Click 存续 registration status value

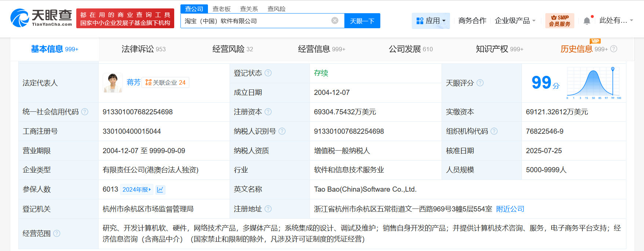[x=321, y=73]
